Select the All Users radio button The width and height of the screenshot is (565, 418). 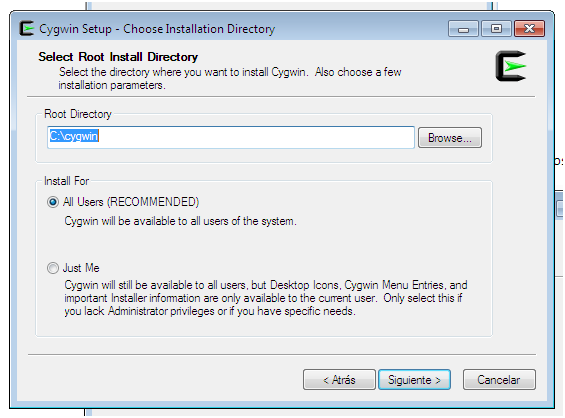point(53,202)
